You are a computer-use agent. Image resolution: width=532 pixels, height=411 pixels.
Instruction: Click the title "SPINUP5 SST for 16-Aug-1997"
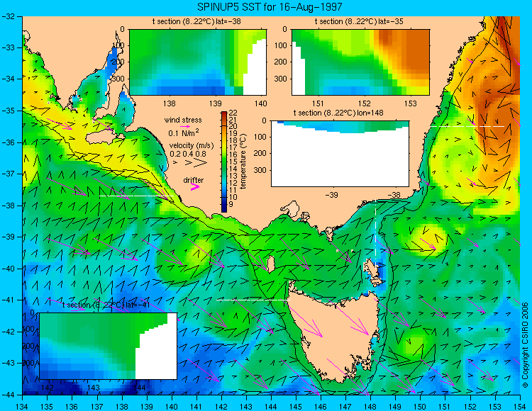270,7
